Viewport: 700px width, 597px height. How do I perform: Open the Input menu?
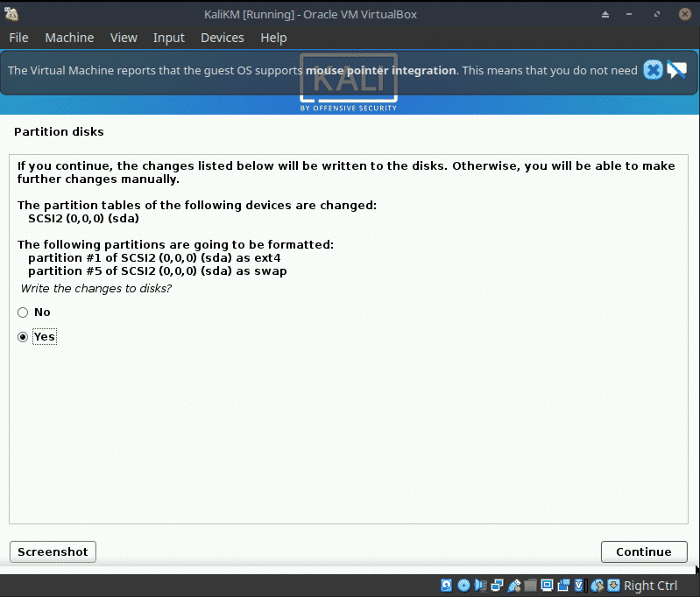pos(169,38)
